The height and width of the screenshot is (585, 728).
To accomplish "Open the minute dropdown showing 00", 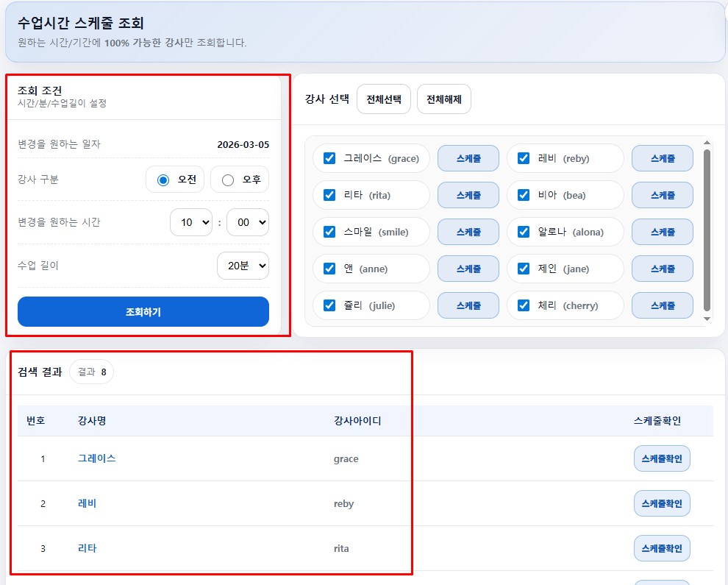I will [x=247, y=222].
